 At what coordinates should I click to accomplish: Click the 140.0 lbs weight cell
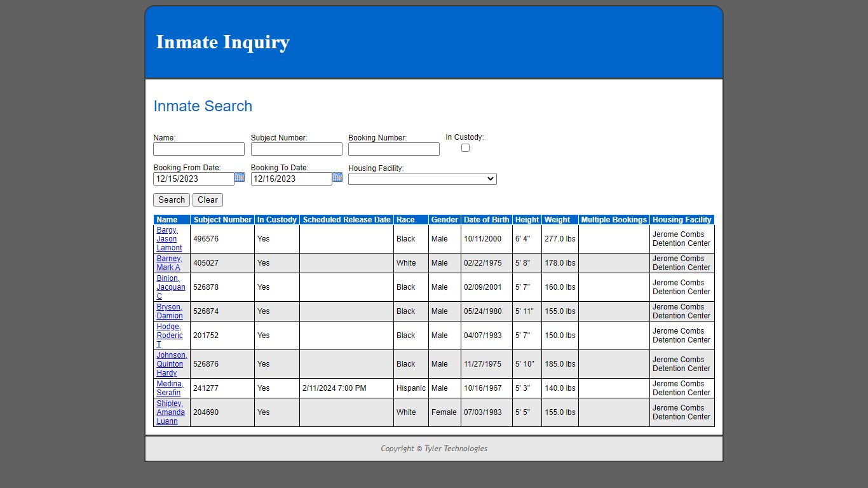(x=560, y=388)
